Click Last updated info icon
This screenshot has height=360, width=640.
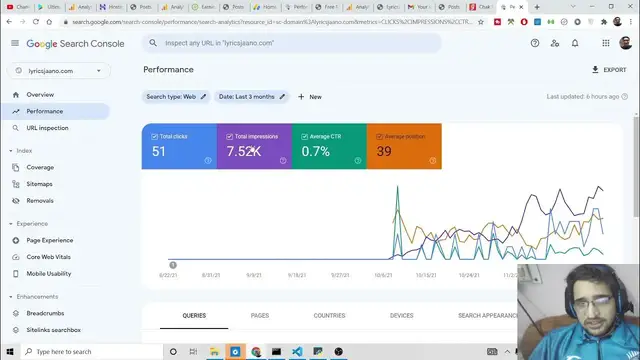point(624,97)
